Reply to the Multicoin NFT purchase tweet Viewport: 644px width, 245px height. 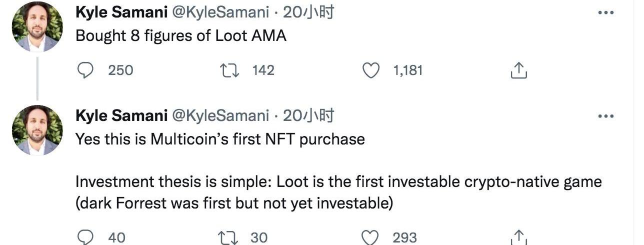(85, 237)
